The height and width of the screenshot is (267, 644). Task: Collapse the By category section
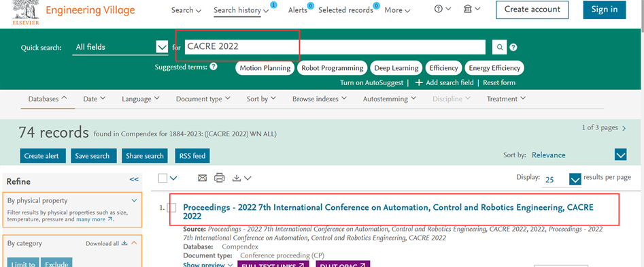[134, 243]
